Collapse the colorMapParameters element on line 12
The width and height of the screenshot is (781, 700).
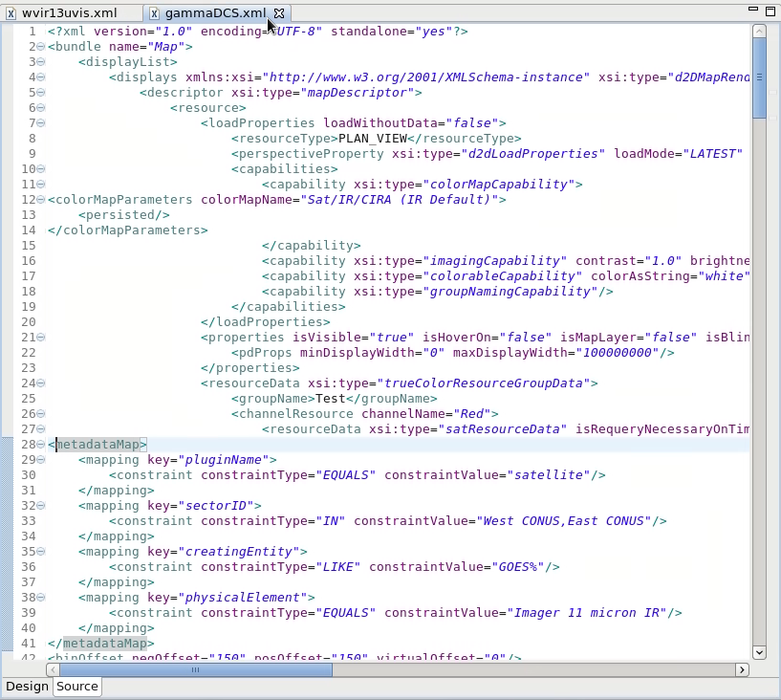click(x=41, y=200)
